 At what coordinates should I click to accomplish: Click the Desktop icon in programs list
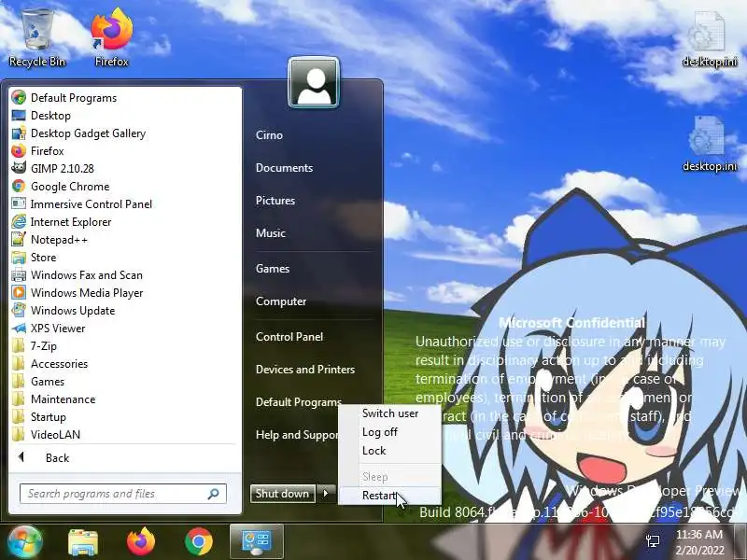(19, 115)
